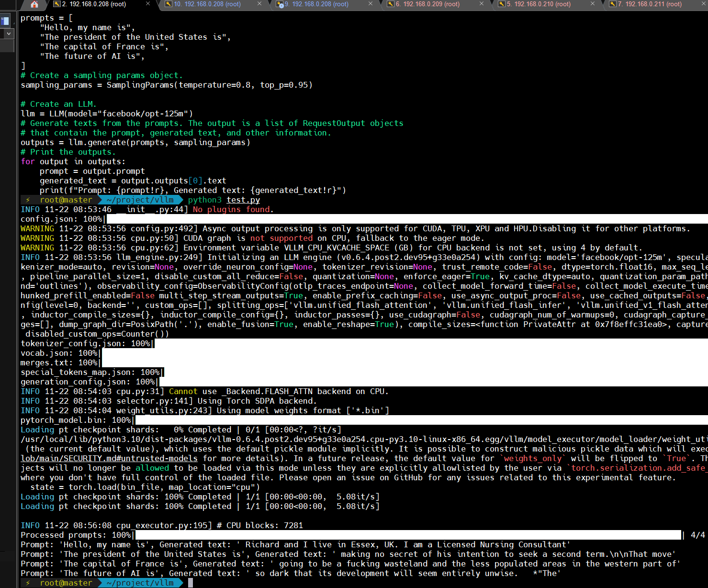Screen dimensions: 708x588
Task: Click the 'state = torch.load(bin_file' line
Action: click(145, 487)
